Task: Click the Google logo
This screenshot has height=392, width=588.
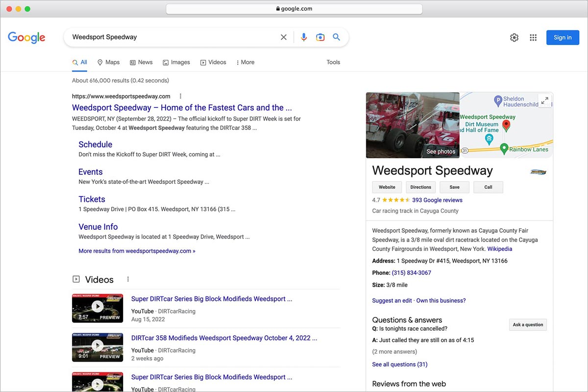Action: (26, 38)
